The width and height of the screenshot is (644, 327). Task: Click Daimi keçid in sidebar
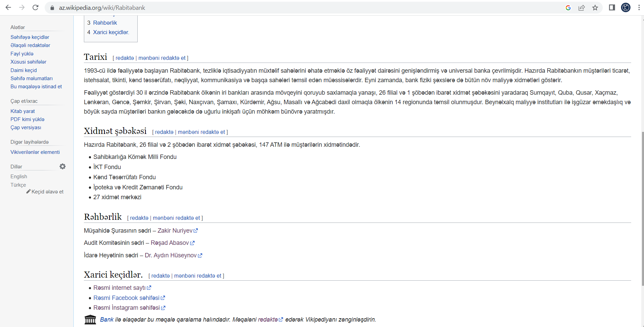24,70
